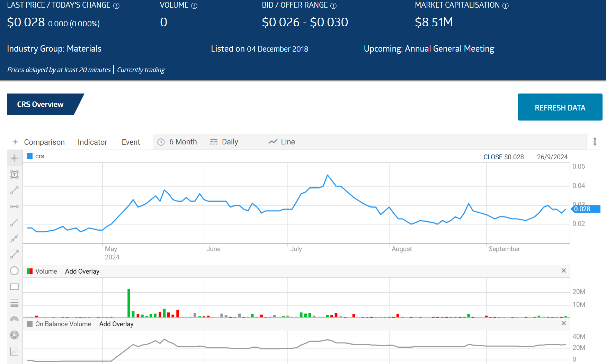Select the arrow drawing tool

tap(14, 255)
